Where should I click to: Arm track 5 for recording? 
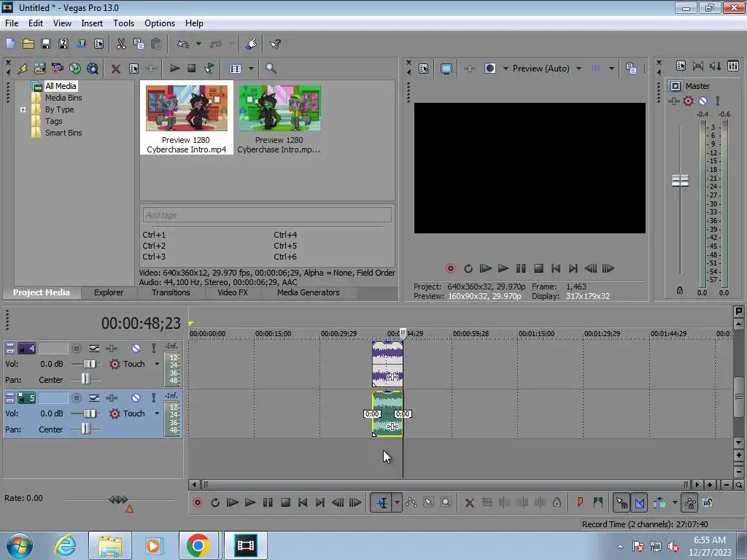pyautogui.click(x=76, y=398)
